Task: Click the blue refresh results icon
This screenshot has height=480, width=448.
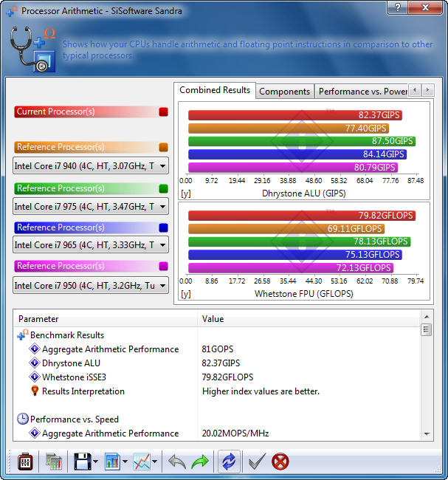Action: click(x=229, y=462)
